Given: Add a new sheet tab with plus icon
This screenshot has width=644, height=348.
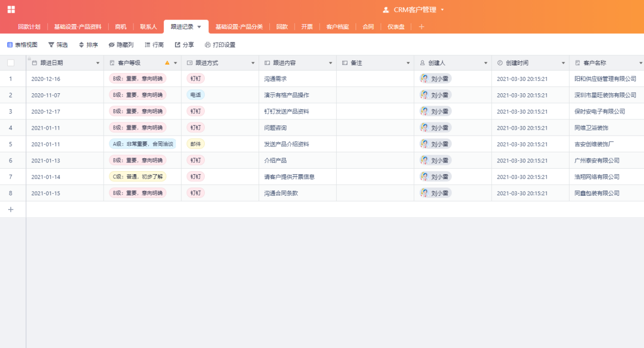Looking at the screenshot, I should tap(421, 27).
